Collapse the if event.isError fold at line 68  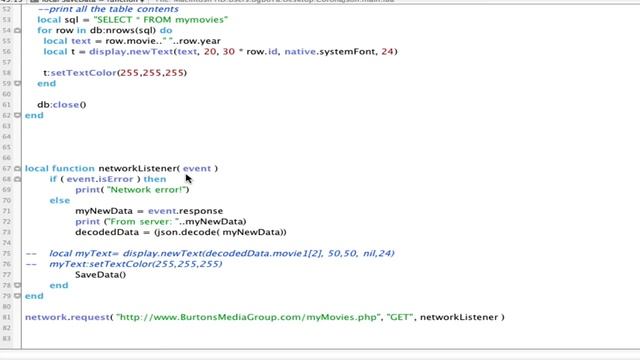click(x=18, y=179)
